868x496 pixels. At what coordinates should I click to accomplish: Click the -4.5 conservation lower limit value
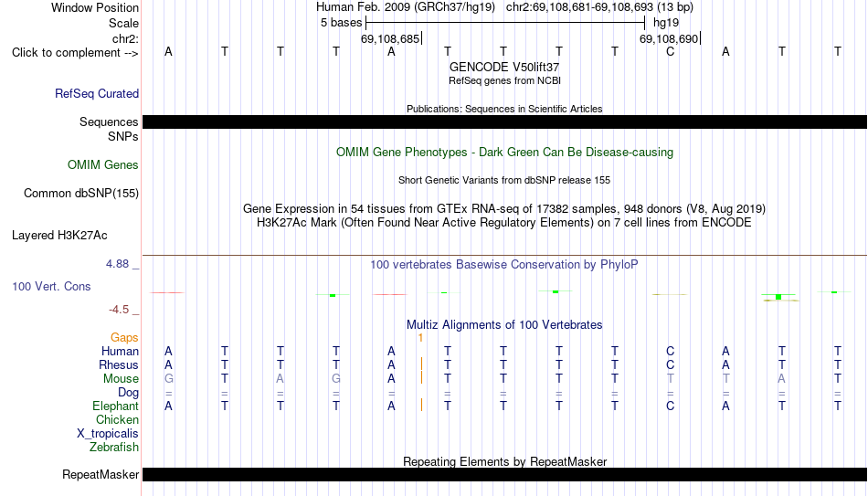coord(119,310)
